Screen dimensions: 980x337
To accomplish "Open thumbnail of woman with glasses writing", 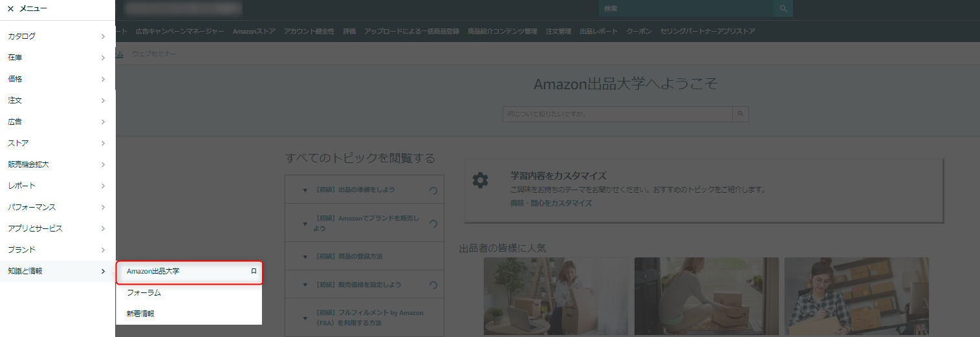I will pos(856,296).
